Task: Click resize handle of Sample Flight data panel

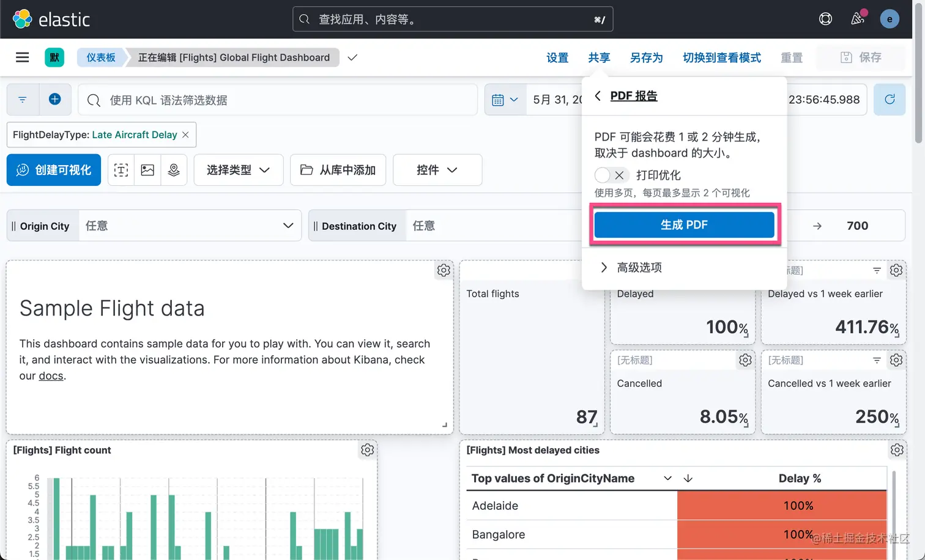Action: click(x=445, y=425)
